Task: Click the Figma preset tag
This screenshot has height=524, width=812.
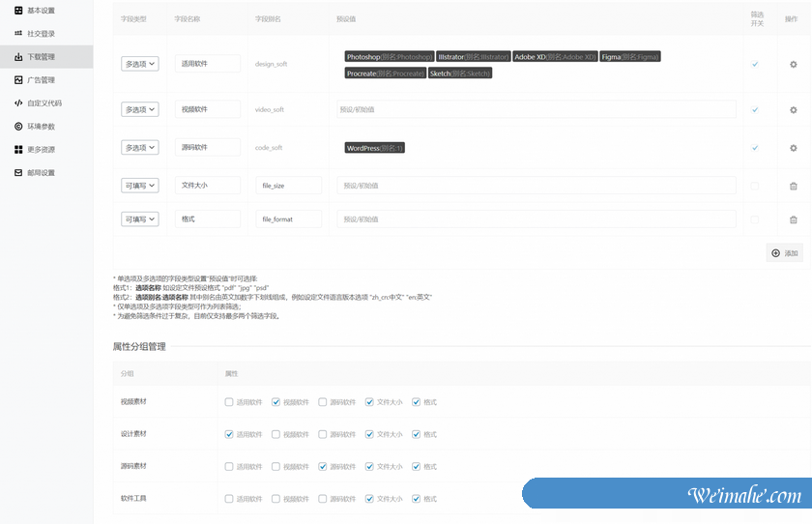Action: [630, 57]
